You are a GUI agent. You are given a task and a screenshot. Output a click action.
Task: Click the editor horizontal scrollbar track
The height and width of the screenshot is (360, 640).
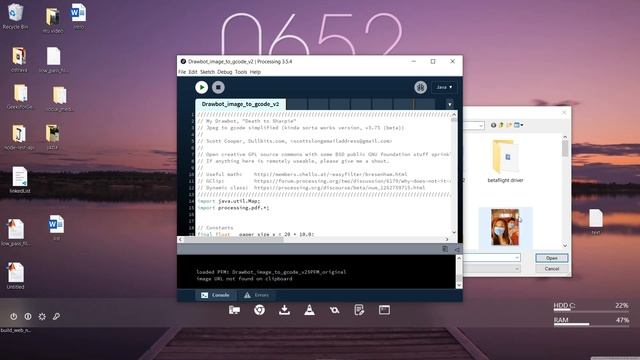pos(313,240)
